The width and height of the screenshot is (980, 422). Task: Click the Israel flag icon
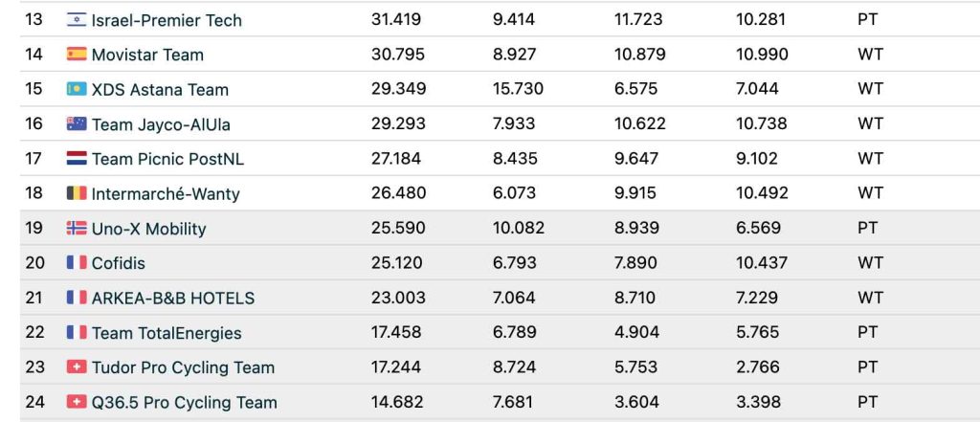[x=77, y=20]
